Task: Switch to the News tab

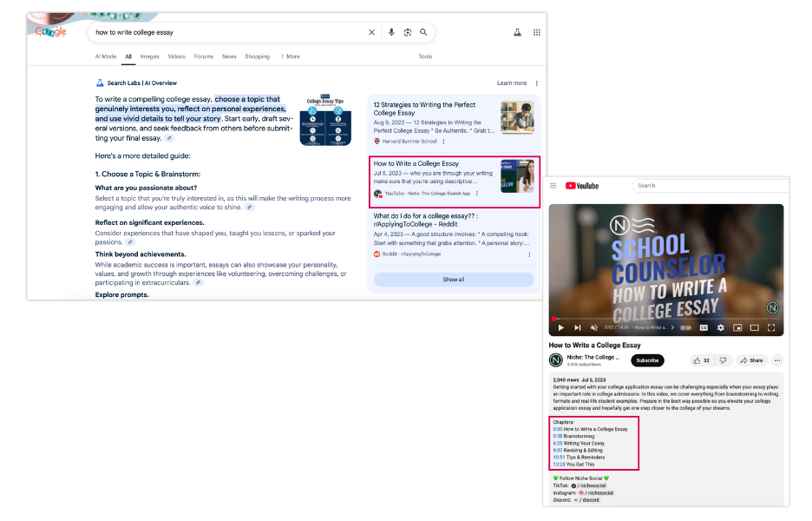Action: 229,56
